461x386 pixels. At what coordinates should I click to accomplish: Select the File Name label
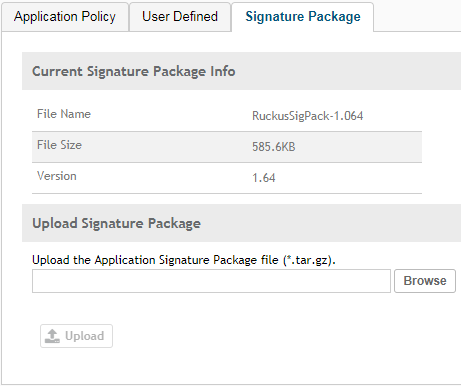click(64, 114)
